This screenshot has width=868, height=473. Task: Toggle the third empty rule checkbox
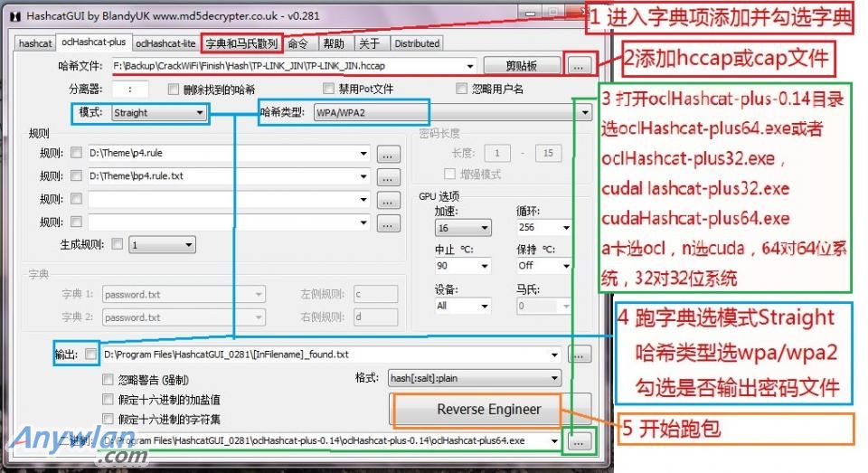coord(76,198)
